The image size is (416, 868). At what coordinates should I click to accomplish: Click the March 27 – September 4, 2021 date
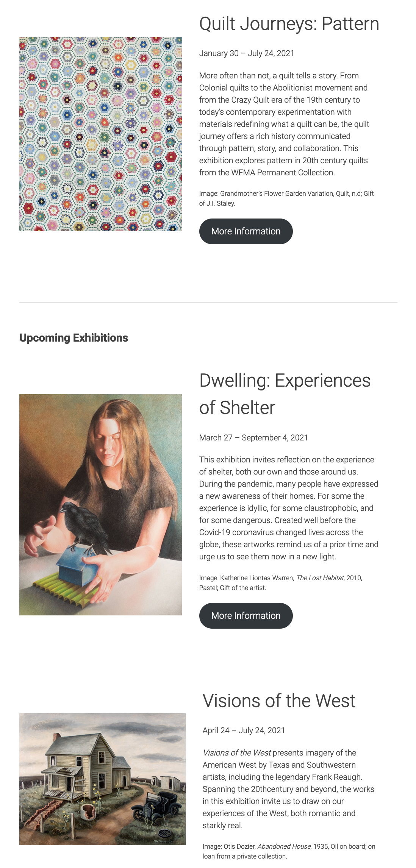(253, 438)
